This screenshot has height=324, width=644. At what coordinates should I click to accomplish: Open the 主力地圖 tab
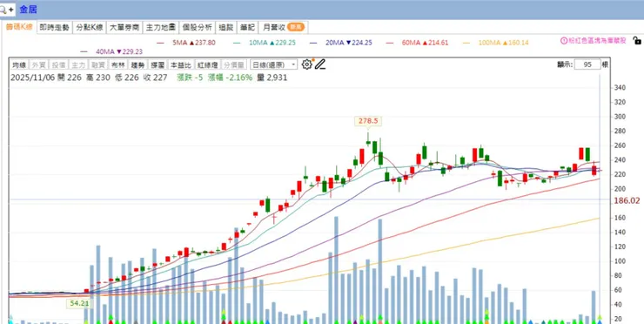[x=161, y=28]
